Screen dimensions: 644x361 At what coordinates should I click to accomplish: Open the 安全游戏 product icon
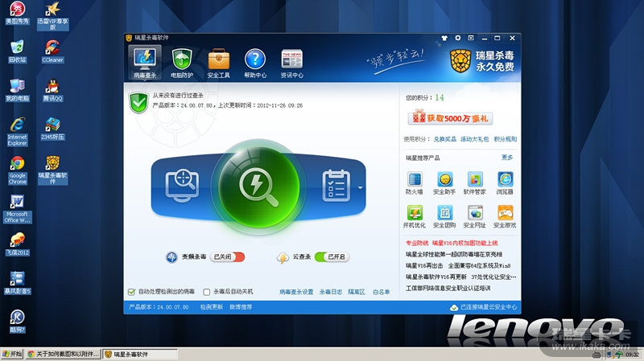(505, 216)
